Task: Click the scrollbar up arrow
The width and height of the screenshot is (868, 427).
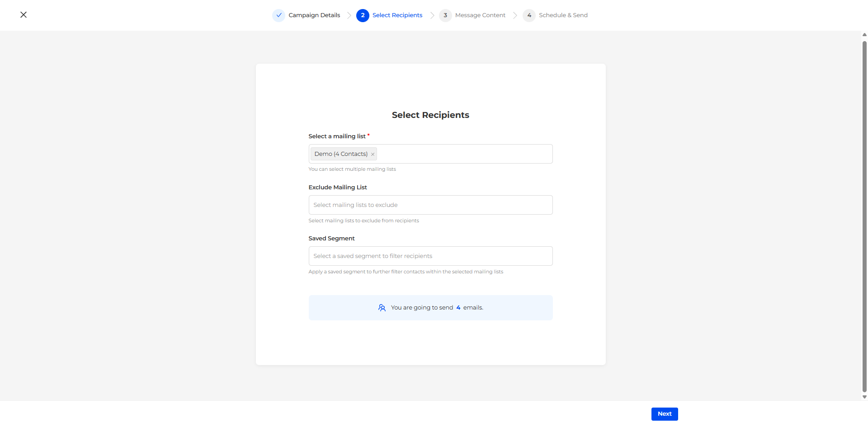Action: coord(864,35)
